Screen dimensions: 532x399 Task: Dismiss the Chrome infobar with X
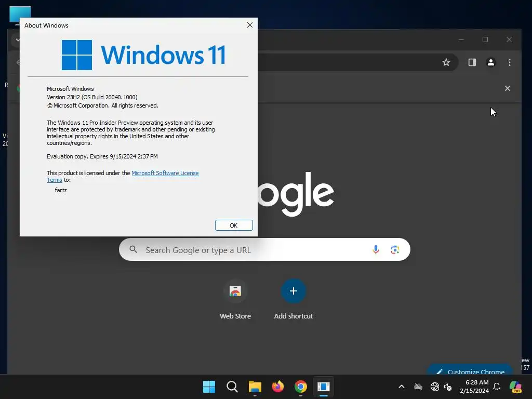click(507, 88)
